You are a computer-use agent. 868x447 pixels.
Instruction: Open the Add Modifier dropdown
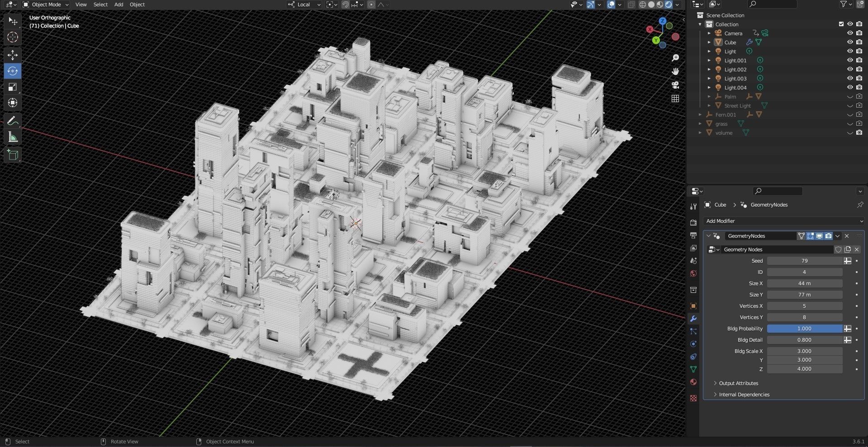[784, 221]
